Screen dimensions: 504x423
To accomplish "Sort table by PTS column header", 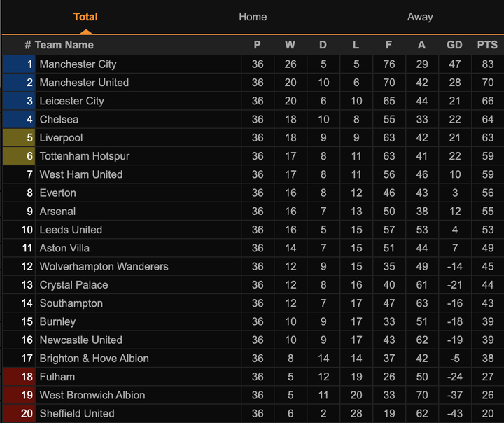I will (x=487, y=45).
